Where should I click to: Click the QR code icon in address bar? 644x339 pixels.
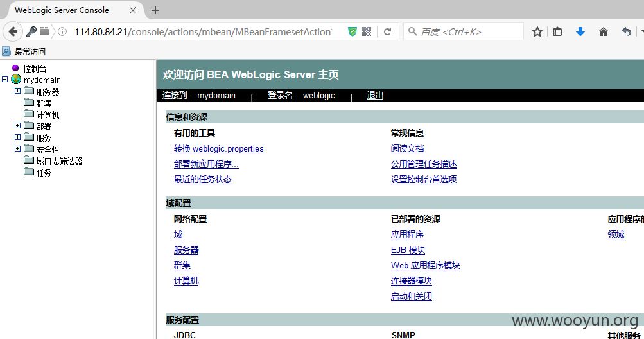coord(367,31)
